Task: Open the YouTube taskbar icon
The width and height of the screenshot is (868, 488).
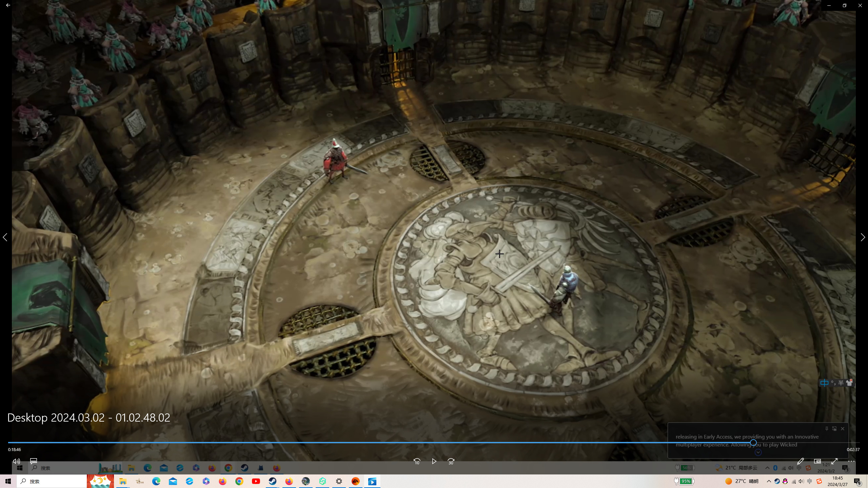Action: 256,481
